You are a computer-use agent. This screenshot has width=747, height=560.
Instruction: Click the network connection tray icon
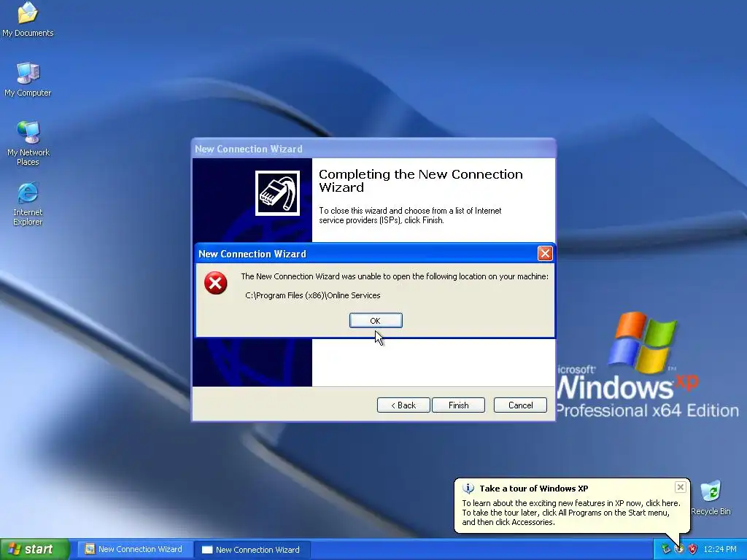pos(666,549)
